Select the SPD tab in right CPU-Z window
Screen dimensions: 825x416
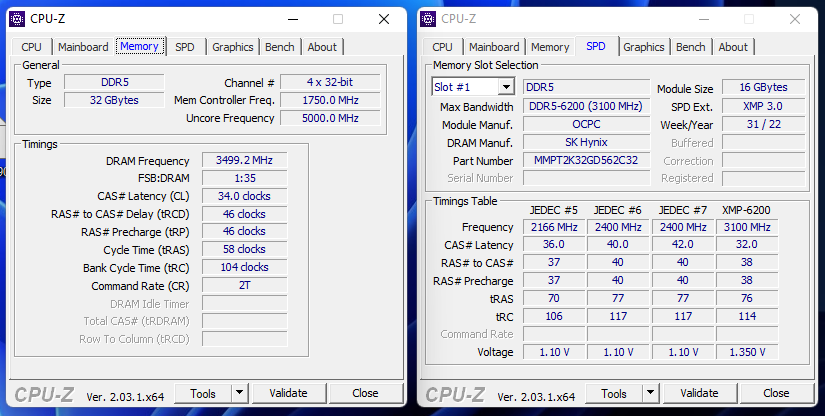(x=596, y=46)
